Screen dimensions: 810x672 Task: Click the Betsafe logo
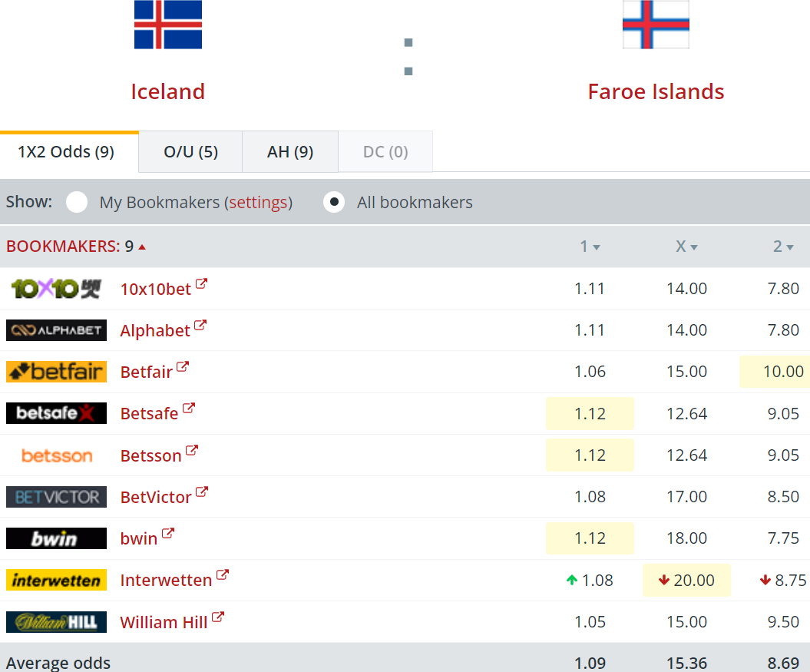click(56, 413)
